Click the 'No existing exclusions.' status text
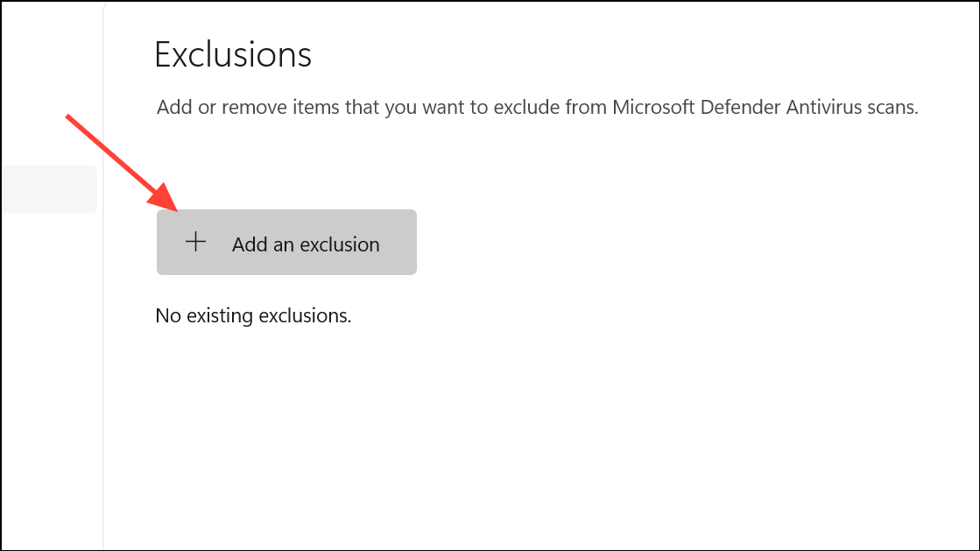 point(253,315)
